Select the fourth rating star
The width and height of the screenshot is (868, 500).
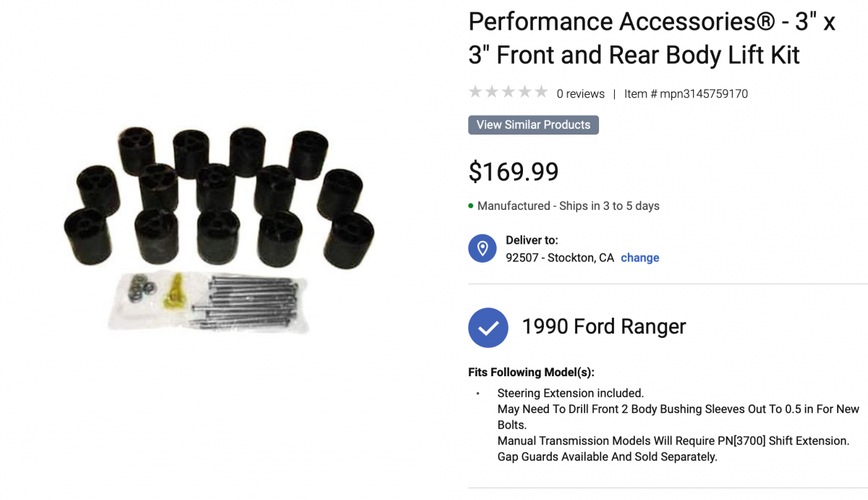(525, 92)
